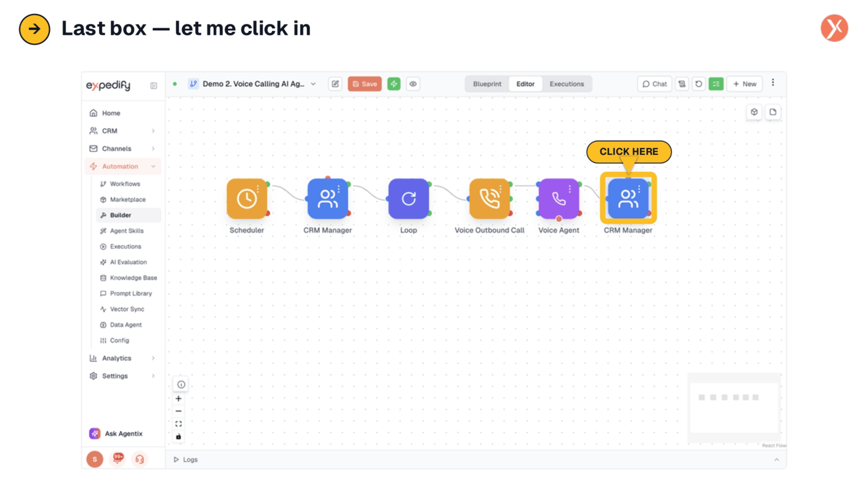Switch to the Blueprint tab
The width and height of the screenshot is (868, 488).
(487, 84)
